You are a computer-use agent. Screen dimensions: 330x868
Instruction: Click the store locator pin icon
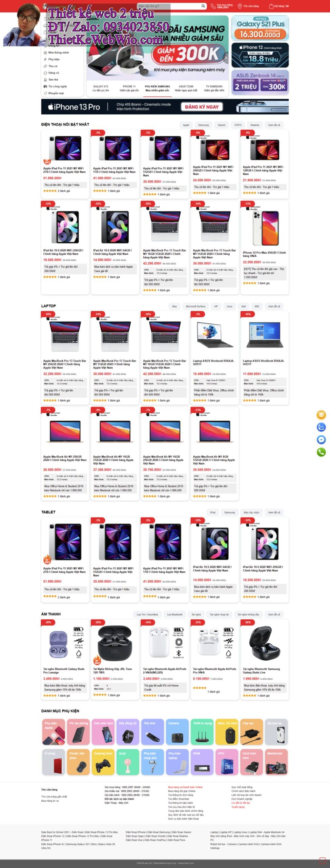point(240,6)
